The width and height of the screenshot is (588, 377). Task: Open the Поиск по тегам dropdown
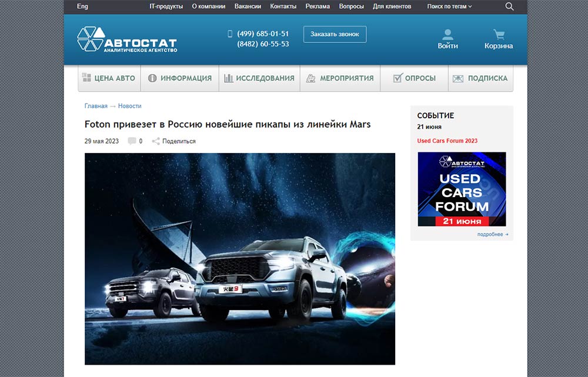pos(449,6)
